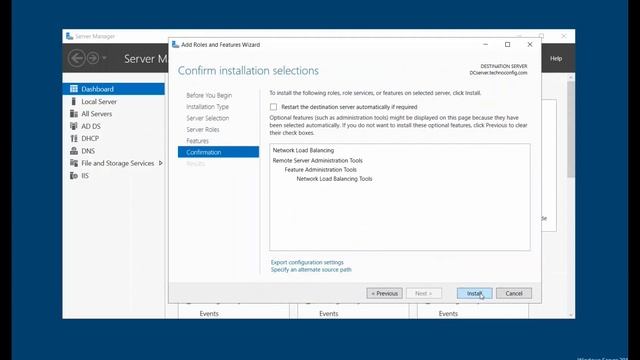Select Dashboard in Server Manager sidebar

point(113,89)
